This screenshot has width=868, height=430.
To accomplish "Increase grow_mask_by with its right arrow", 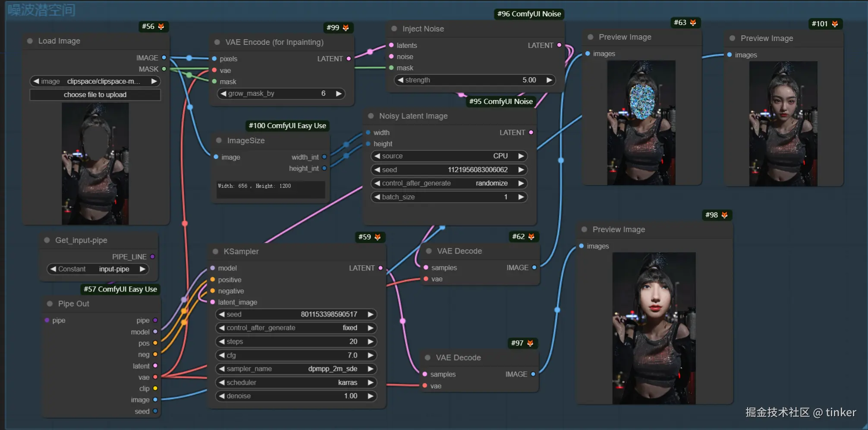I will coord(339,94).
